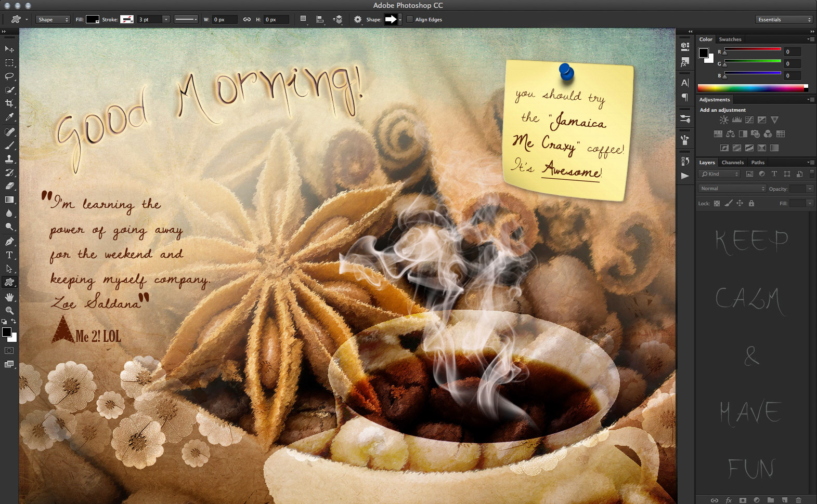Open the Layers panel flyout menu
The image size is (817, 504).
811,163
